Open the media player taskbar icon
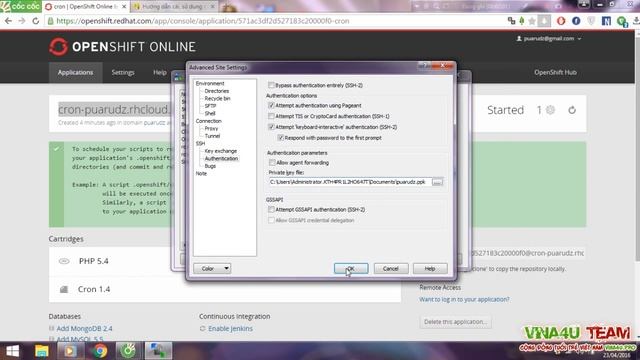This screenshot has width=640, height=360. point(70,351)
